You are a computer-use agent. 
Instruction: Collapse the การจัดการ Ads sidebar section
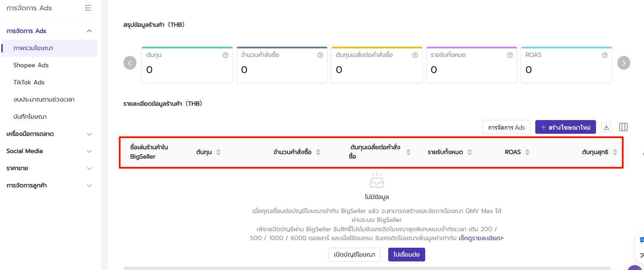coord(89,31)
